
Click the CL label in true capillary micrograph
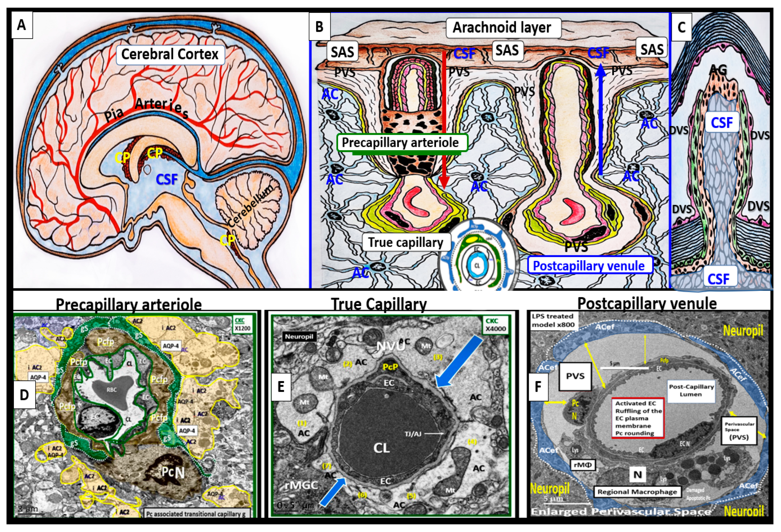pos(382,448)
